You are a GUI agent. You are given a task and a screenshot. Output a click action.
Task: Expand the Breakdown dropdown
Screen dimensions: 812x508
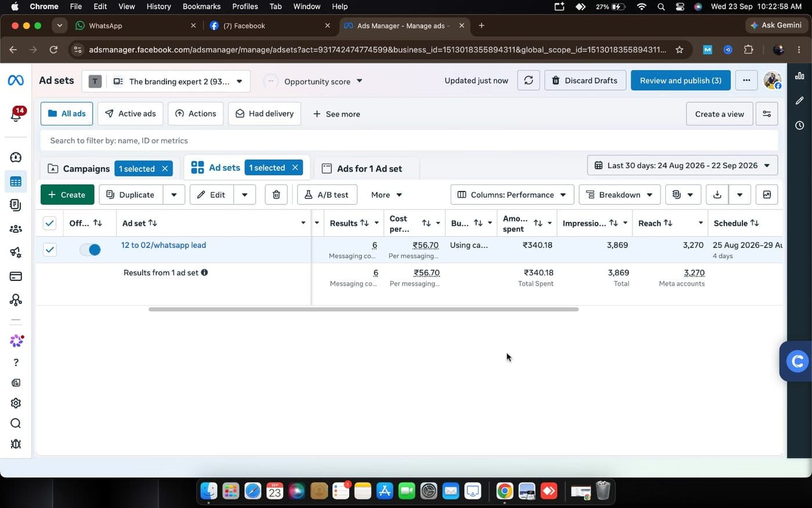[x=620, y=194]
